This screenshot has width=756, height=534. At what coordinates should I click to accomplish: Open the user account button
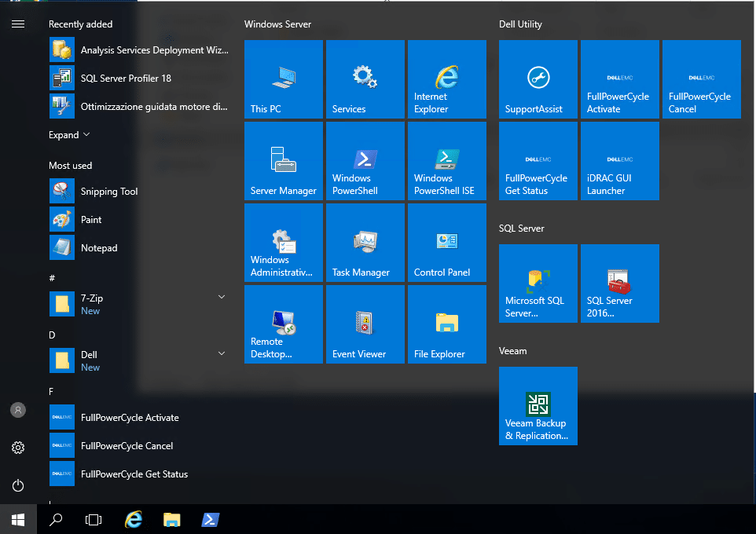tap(18, 410)
